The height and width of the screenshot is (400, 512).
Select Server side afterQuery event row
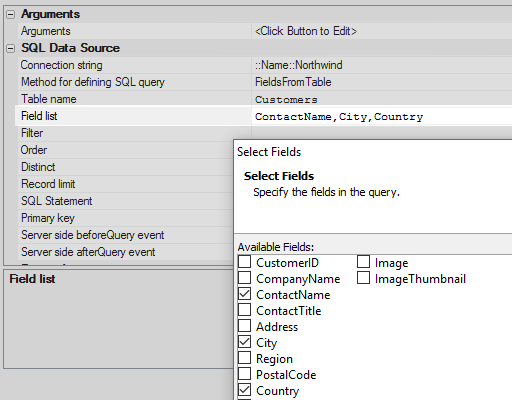coord(125,252)
